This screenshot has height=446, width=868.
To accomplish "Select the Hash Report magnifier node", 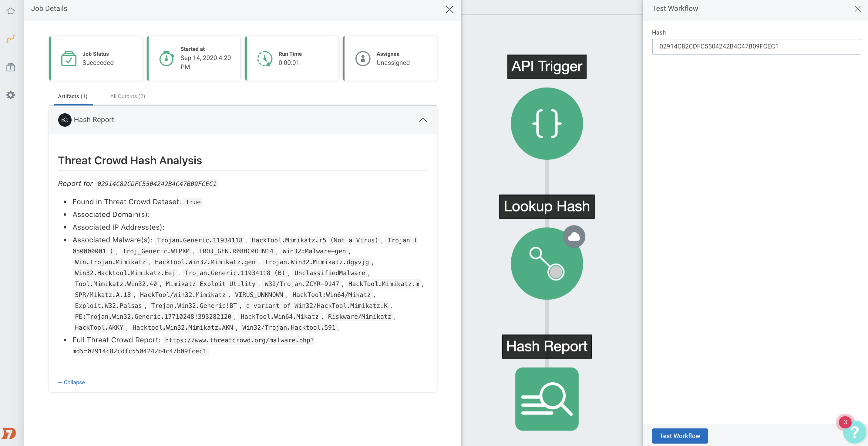I will [547, 399].
